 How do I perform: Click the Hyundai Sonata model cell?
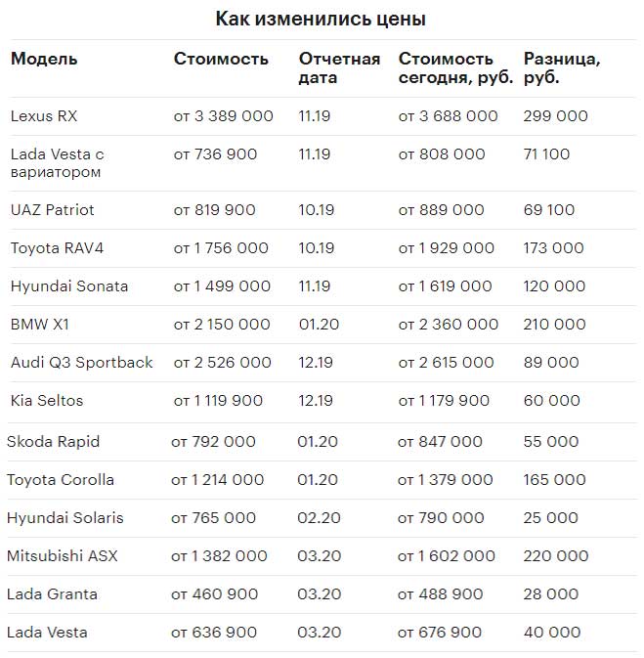coord(69,286)
